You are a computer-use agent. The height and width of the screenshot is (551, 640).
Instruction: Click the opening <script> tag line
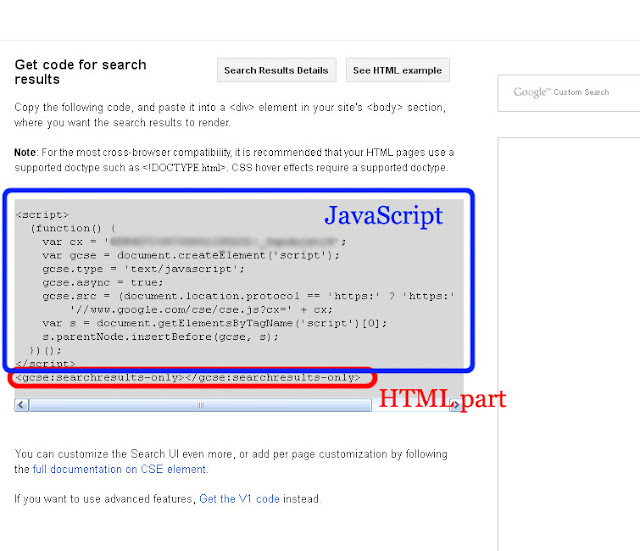42,215
